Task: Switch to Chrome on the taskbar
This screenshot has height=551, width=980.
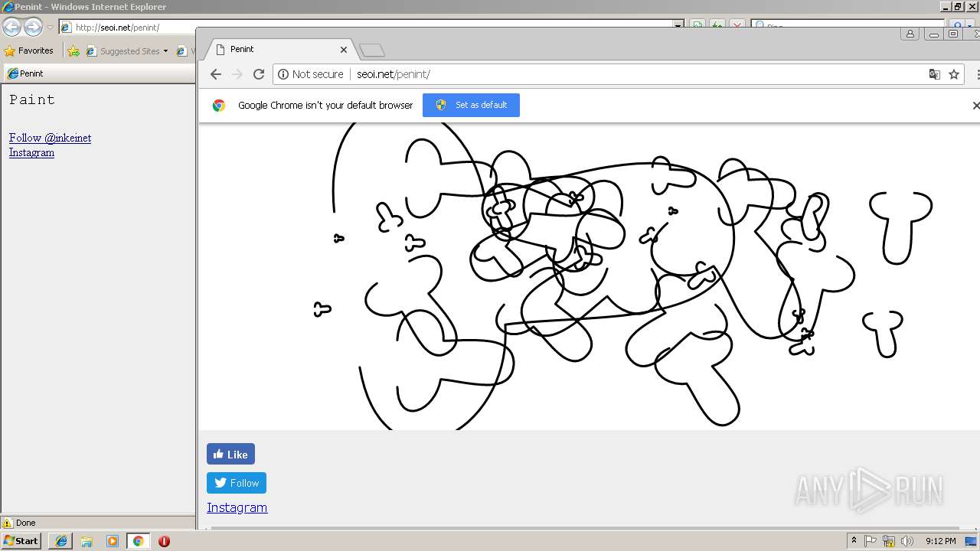Action: (138, 541)
